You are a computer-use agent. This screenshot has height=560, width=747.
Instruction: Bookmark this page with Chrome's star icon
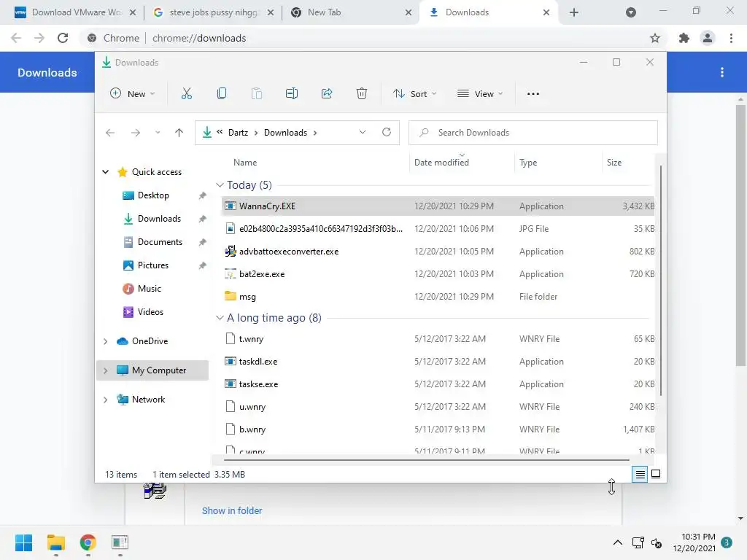pos(655,38)
